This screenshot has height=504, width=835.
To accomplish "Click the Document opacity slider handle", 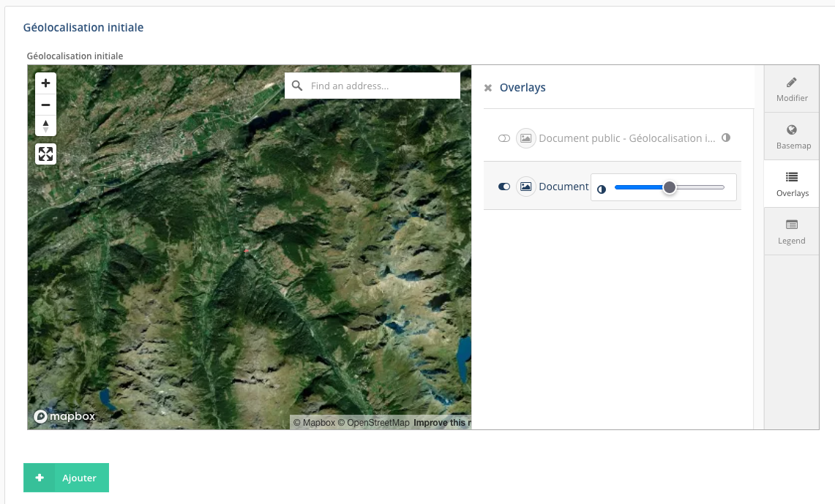I will click(669, 187).
